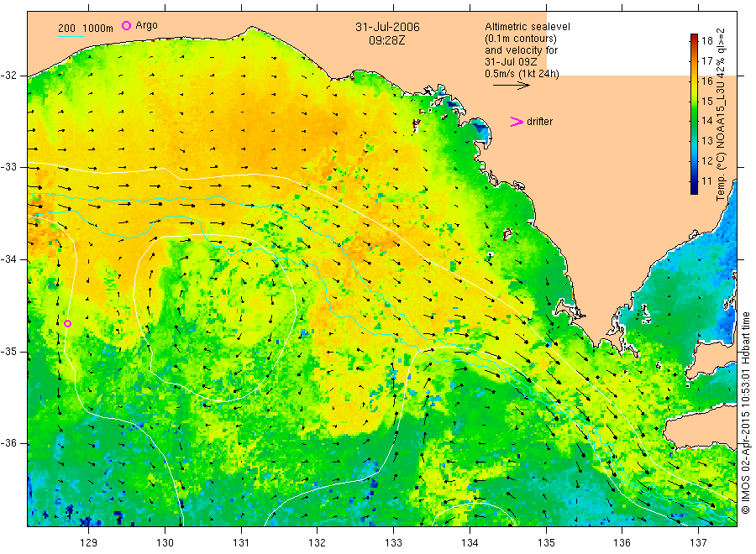Select the date text '31-Jul-2006'
The image size is (756, 554).
pos(387,27)
